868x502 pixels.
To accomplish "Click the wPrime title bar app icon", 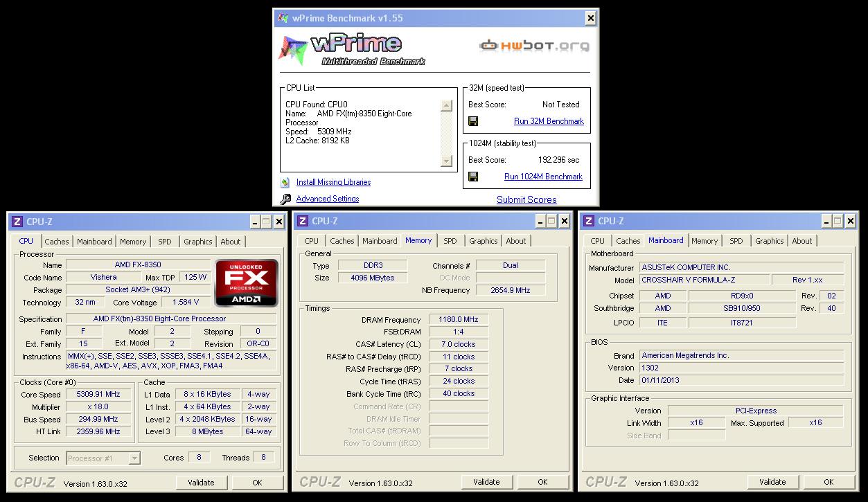I will (283, 19).
